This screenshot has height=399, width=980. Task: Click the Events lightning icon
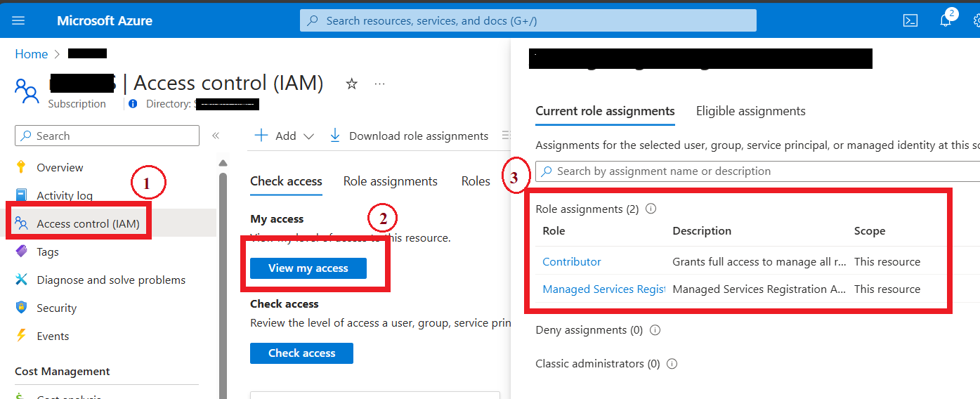pos(21,336)
